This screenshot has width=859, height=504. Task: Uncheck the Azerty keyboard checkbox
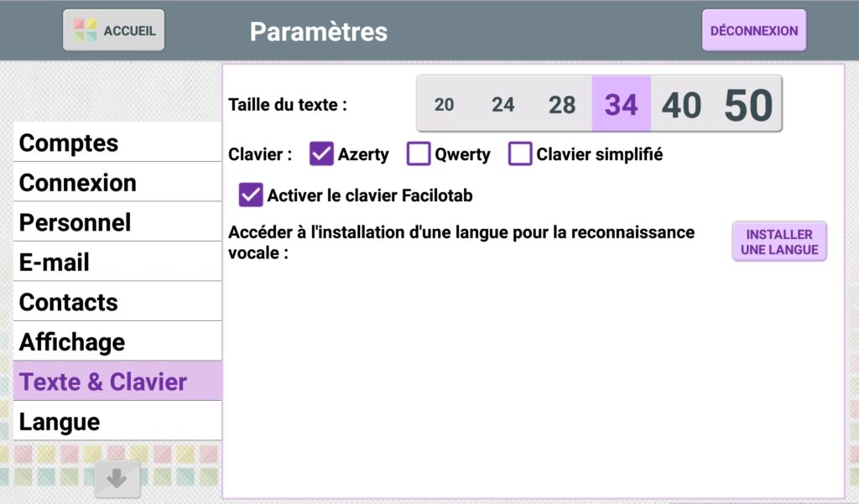pyautogui.click(x=322, y=154)
